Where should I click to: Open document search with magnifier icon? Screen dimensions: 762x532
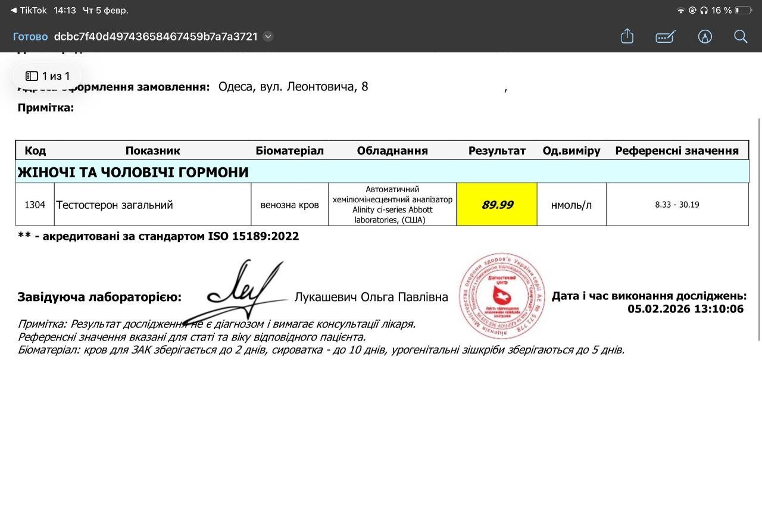(741, 36)
